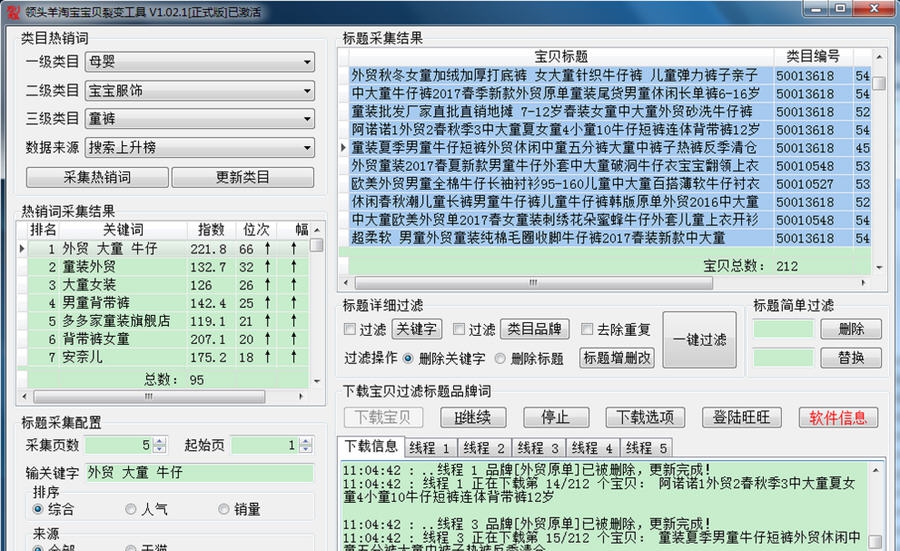900x551 pixels.
Task: Click the 停止 button
Action: [556, 417]
